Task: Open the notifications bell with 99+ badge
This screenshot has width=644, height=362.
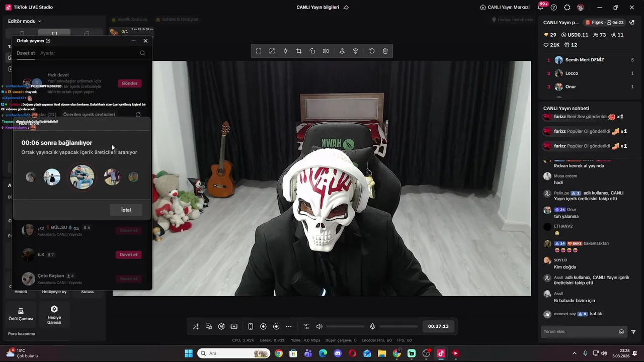Action: pyautogui.click(x=541, y=8)
